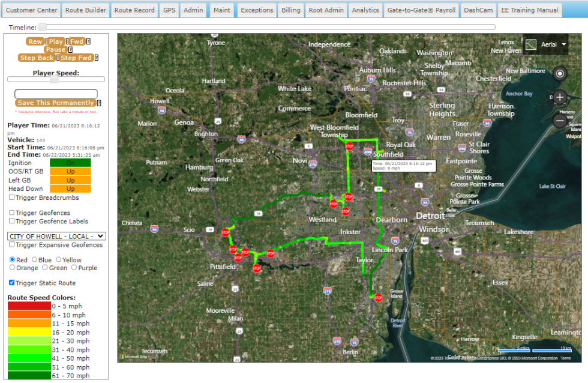Open the Aerial map style dropdown
The height and width of the screenshot is (383, 588).
552,44
